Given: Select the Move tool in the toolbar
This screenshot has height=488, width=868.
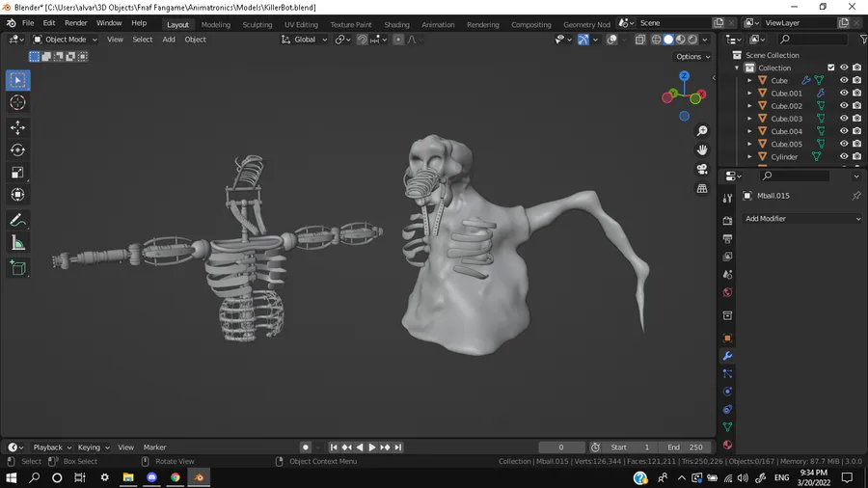Looking at the screenshot, I should coord(17,127).
